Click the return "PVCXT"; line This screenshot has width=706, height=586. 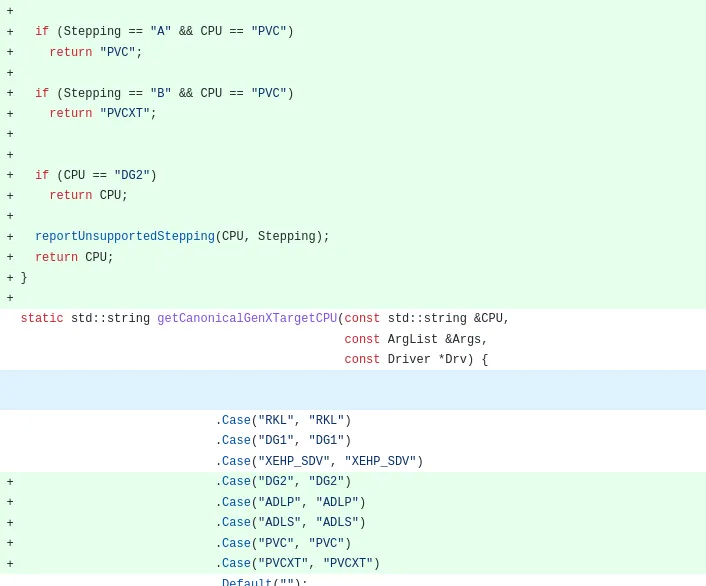pyautogui.click(x=103, y=114)
